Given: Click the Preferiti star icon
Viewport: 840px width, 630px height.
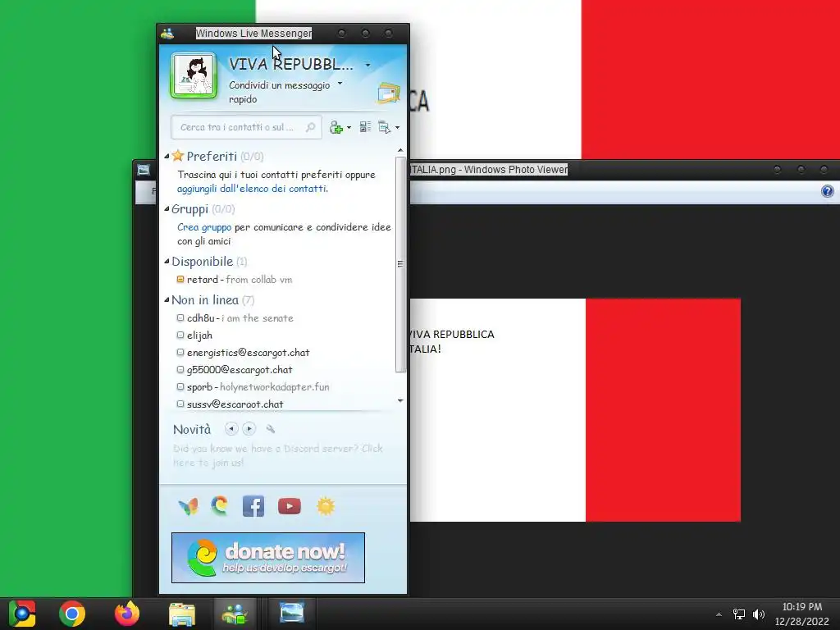Looking at the screenshot, I should point(178,156).
